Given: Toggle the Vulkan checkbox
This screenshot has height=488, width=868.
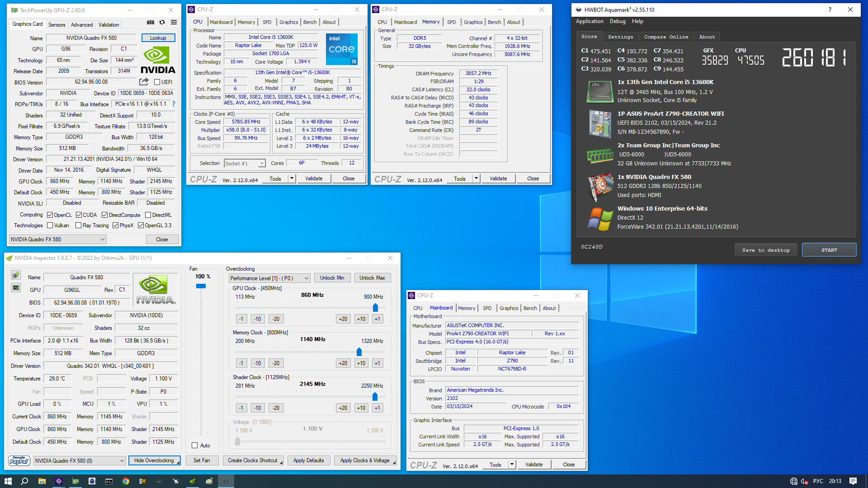Looking at the screenshot, I should (50, 225).
